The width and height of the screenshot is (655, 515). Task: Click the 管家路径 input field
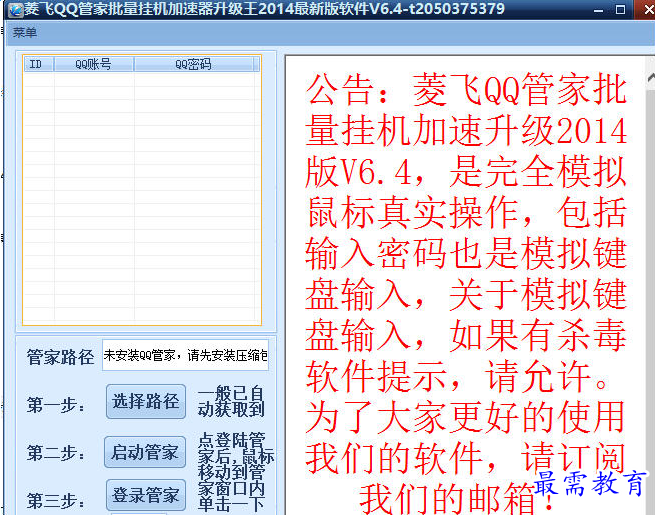click(x=185, y=355)
